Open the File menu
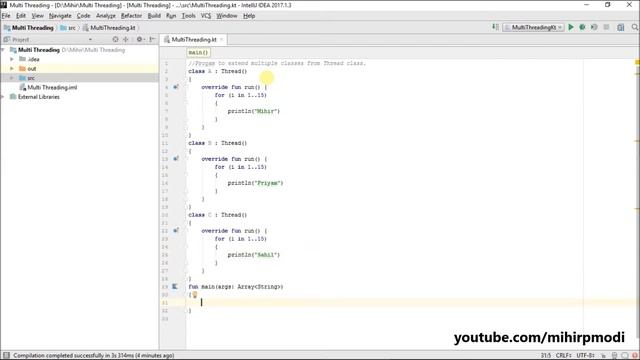This screenshot has width=640, height=360. click(x=6, y=16)
